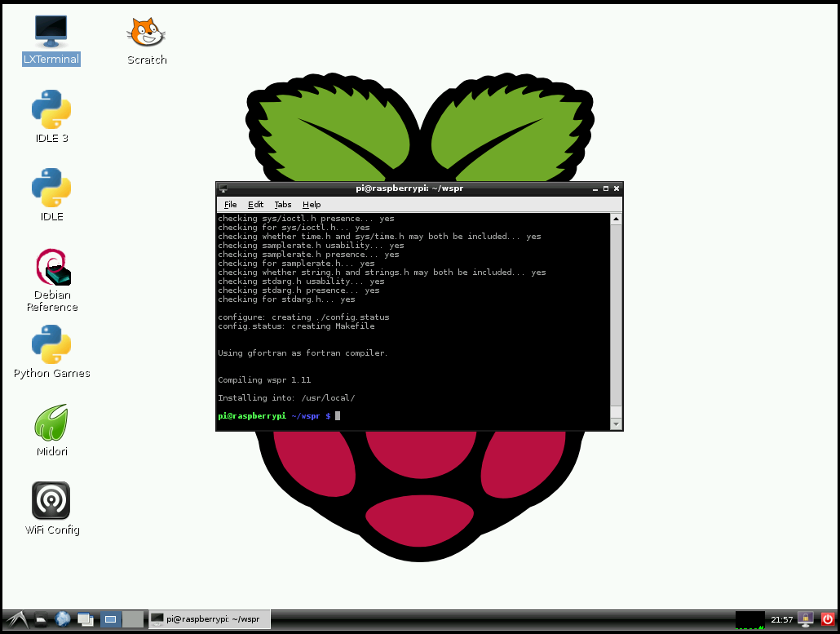840x634 pixels.
Task: Click the pi@raspberrypi terminal prompt line
Action: pyautogui.click(x=279, y=416)
